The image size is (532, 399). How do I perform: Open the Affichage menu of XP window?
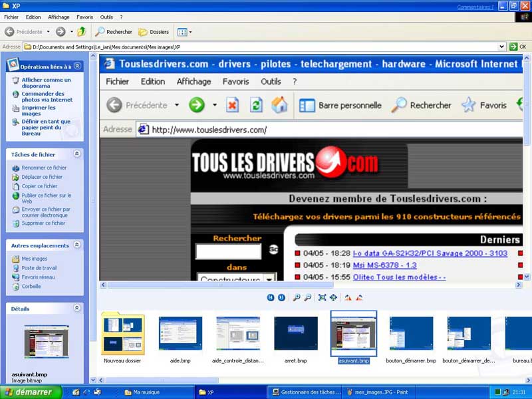[x=59, y=17]
